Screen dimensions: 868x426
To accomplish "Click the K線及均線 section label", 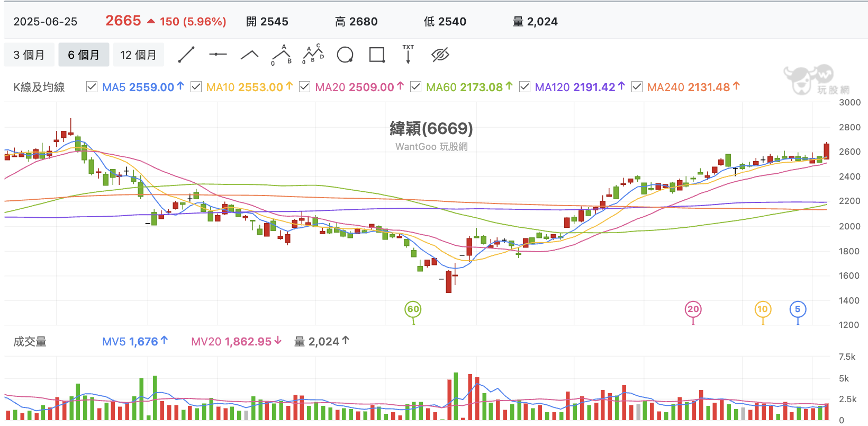I will pyautogui.click(x=39, y=87).
